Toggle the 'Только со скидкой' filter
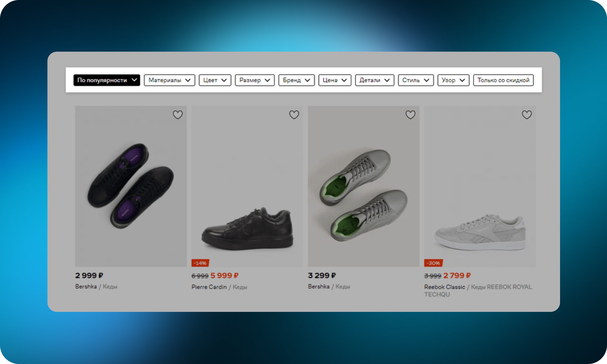Viewport: 607px width, 364px height. coord(503,80)
